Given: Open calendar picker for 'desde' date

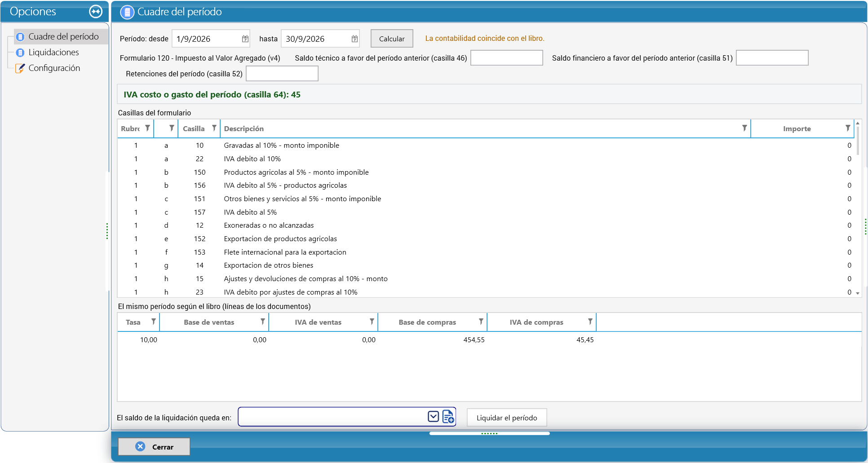Looking at the screenshot, I should coord(245,39).
